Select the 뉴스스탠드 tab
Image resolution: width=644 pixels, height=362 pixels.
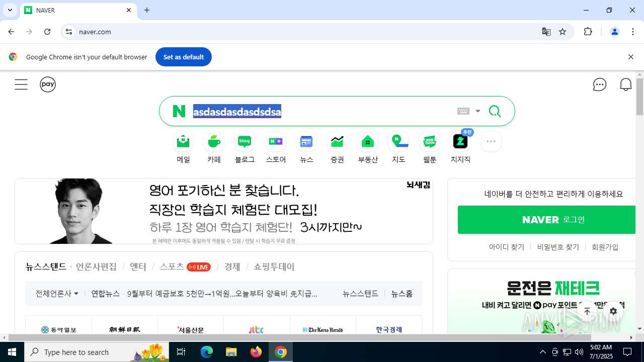point(46,266)
